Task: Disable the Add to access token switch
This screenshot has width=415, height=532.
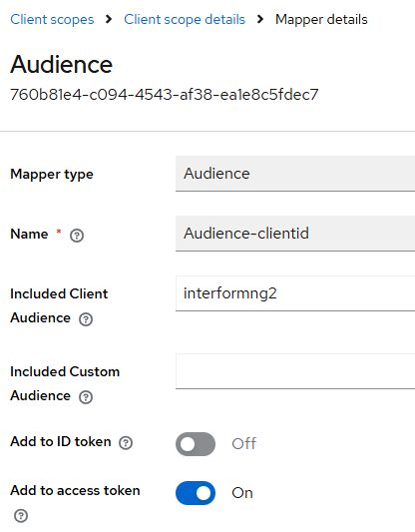Action: tap(196, 493)
